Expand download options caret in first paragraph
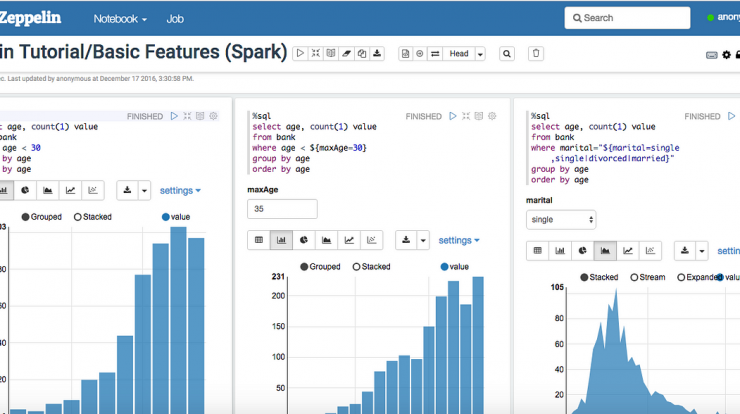This screenshot has width=740, height=414. click(144, 191)
